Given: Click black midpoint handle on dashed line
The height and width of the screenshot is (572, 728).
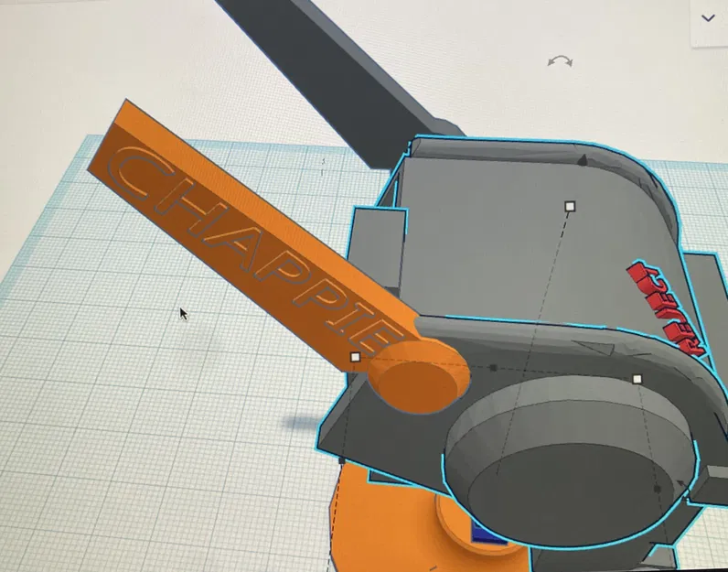Looking at the screenshot, I should click(493, 368).
